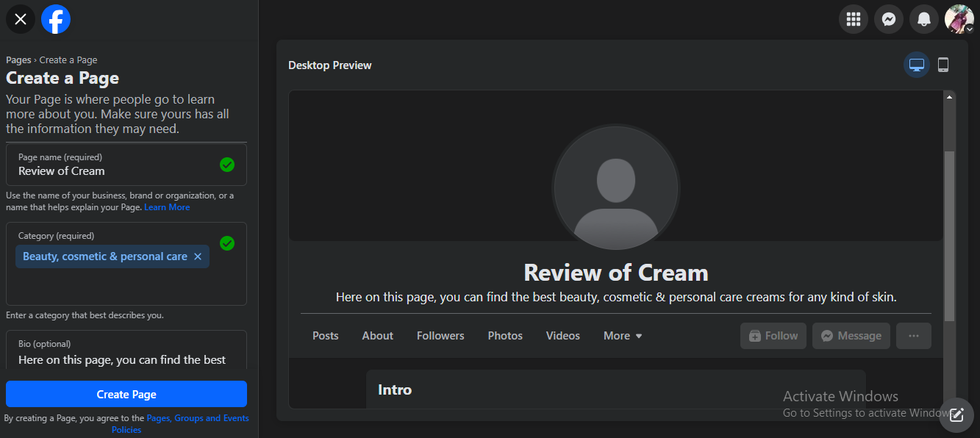Screen dimensions: 980x438
Task: Select the Photos tab in preview
Action: pos(505,336)
